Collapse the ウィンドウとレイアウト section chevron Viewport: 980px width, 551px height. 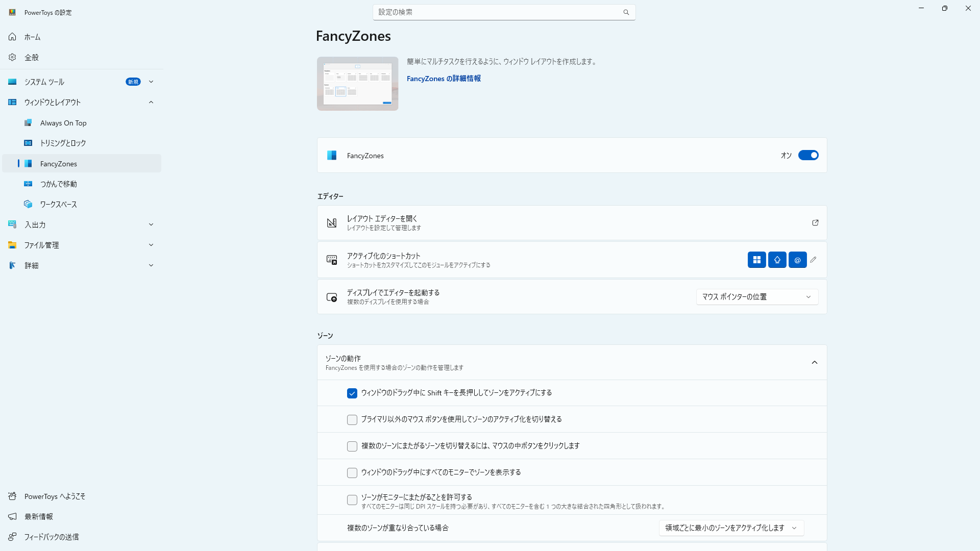[x=151, y=102]
